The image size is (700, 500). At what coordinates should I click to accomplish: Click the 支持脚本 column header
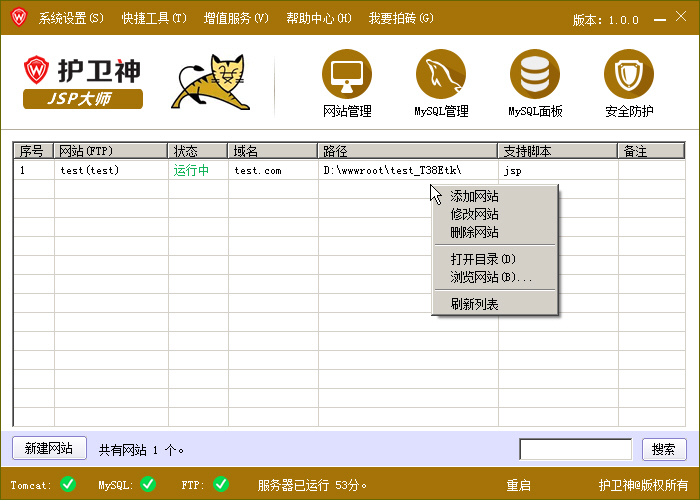pos(558,151)
